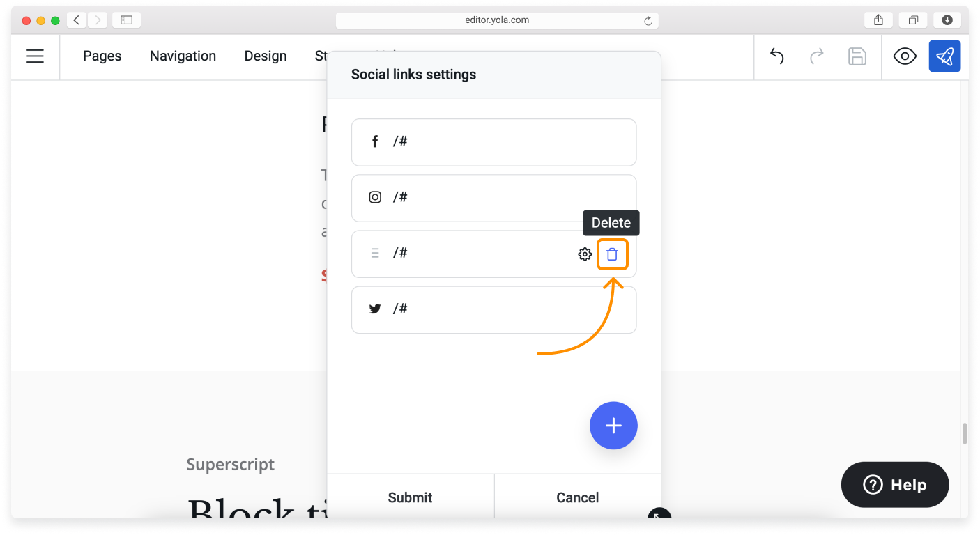Click the browser address bar
Screen dimensions: 980x535
coord(496,20)
